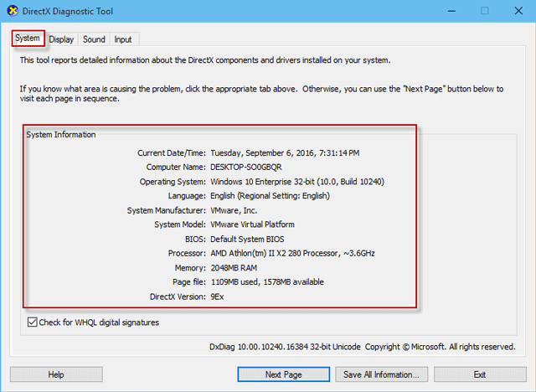Click the DirectX Version '9Ex' value
Viewport: 536px width, 392px height.
[x=217, y=297]
